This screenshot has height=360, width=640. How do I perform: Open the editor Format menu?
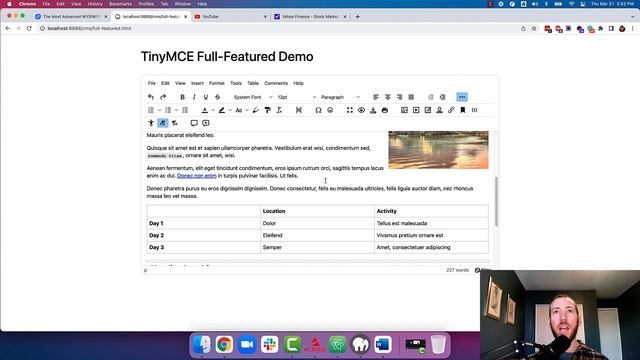click(x=217, y=83)
